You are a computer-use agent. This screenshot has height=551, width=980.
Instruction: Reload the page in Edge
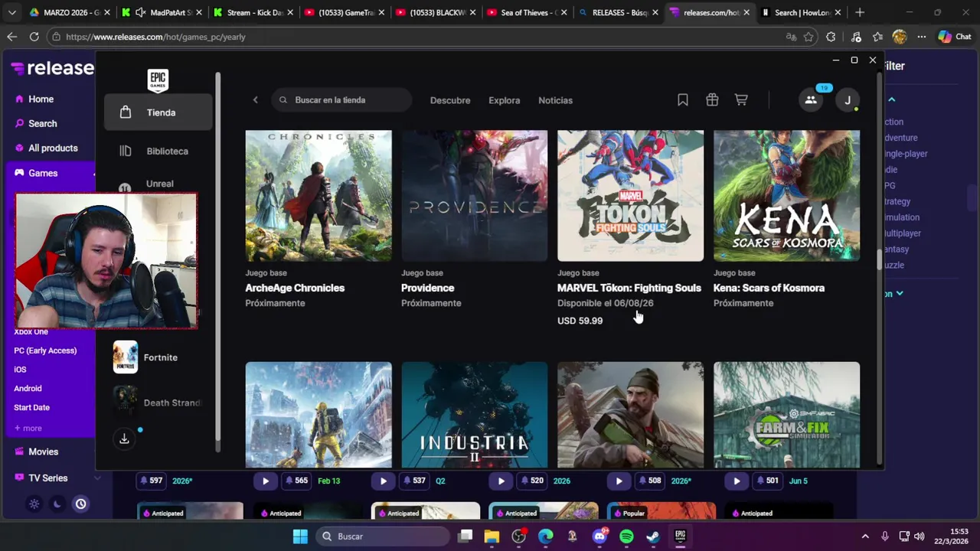click(x=34, y=37)
